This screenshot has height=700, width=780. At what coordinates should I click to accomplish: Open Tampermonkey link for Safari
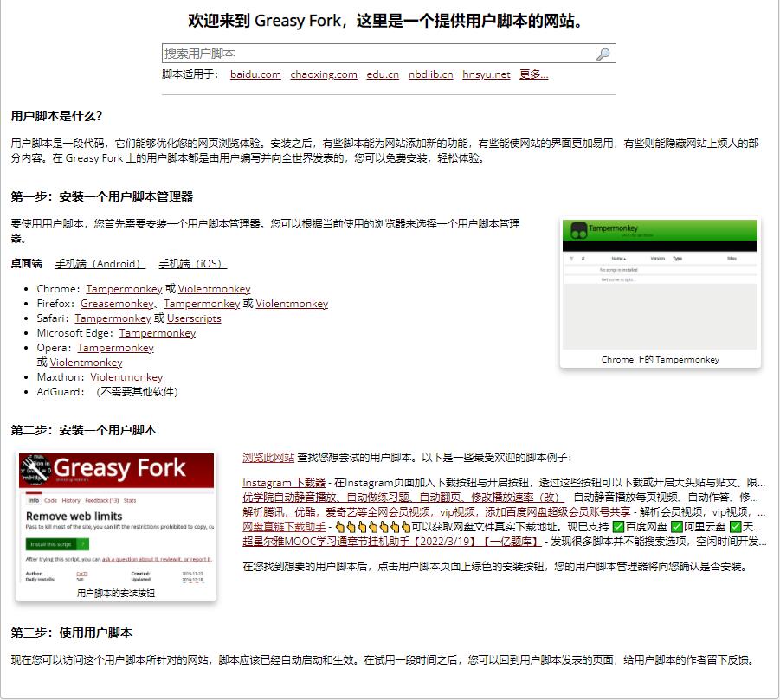tap(113, 318)
